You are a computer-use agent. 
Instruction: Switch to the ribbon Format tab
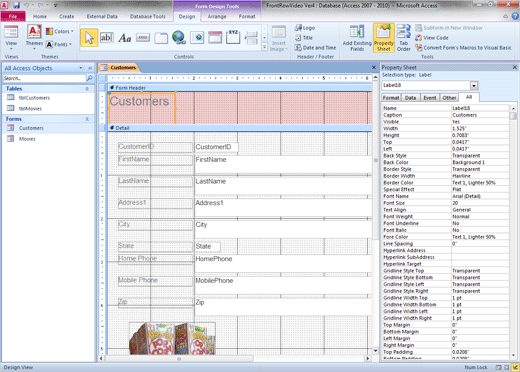tap(247, 16)
